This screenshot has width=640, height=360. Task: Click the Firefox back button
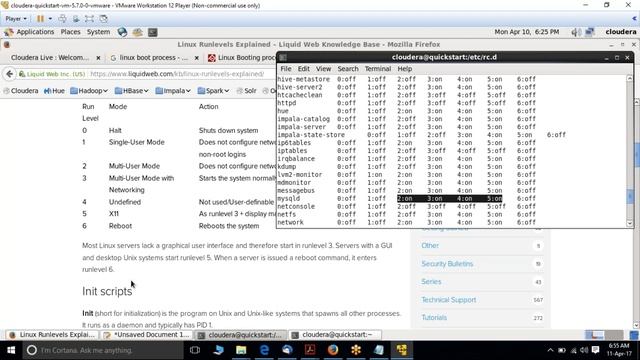click(9, 74)
